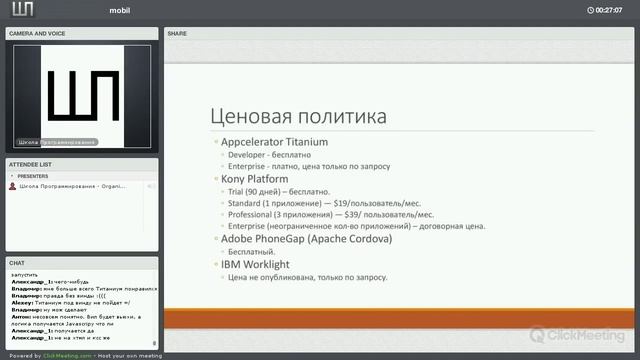Image resolution: width=640 pixels, height=360 pixels.
Task: Click the presenter avatar icon in attendee list
Action: pos(13,186)
